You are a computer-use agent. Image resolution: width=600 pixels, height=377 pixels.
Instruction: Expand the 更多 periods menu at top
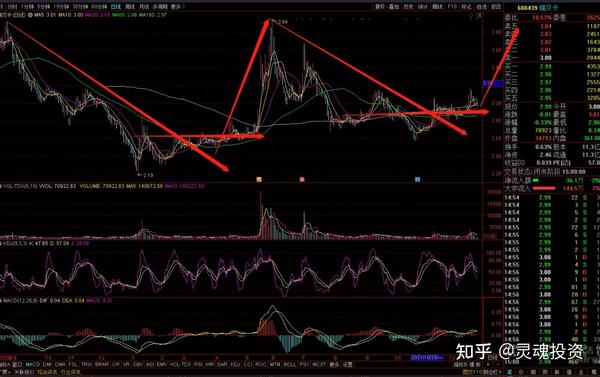tap(178, 7)
